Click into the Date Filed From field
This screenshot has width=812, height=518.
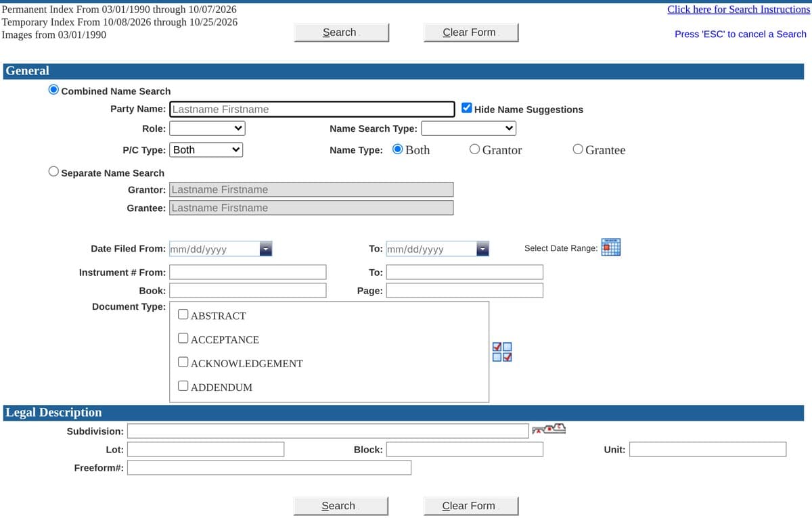[215, 250]
